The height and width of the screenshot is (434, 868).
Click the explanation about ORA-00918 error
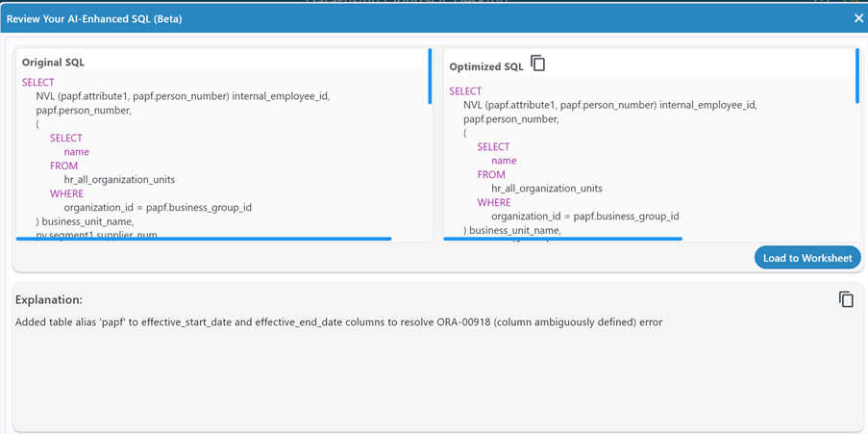338,322
